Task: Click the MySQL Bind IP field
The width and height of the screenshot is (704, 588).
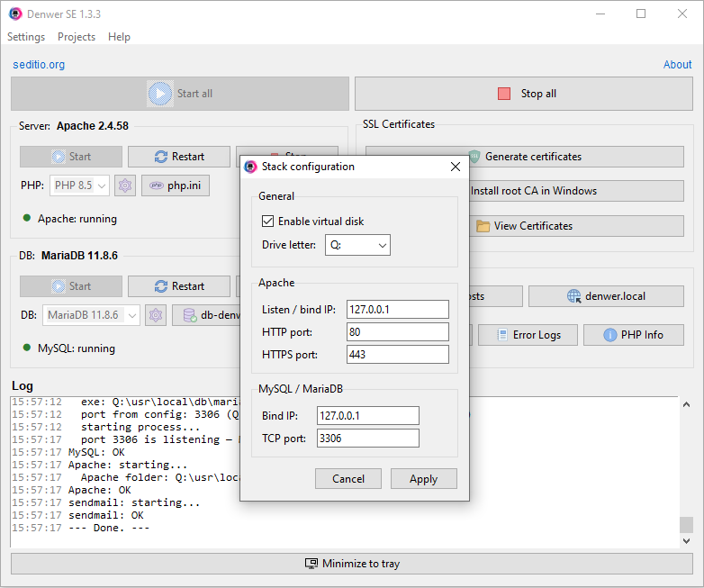Action: tap(367, 415)
